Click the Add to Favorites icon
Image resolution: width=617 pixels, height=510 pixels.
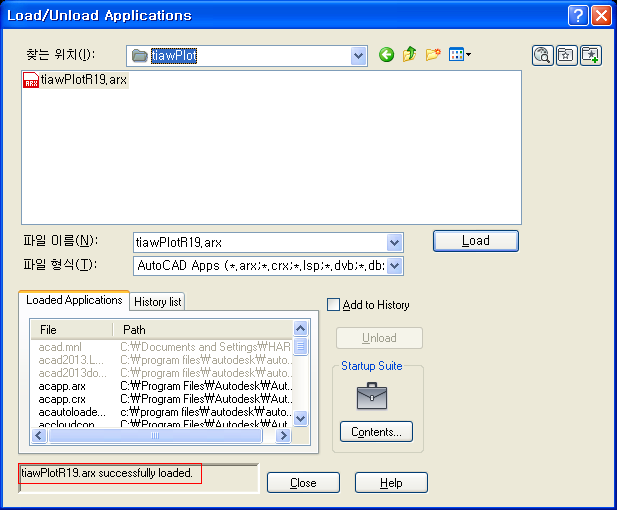point(591,55)
